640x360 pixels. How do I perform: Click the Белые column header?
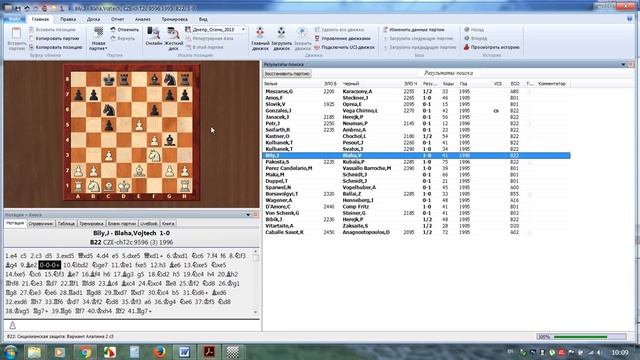click(x=271, y=84)
